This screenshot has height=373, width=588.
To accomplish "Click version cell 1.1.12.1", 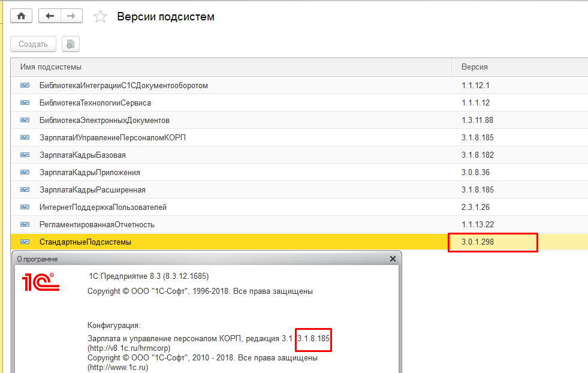I will click(x=475, y=86).
